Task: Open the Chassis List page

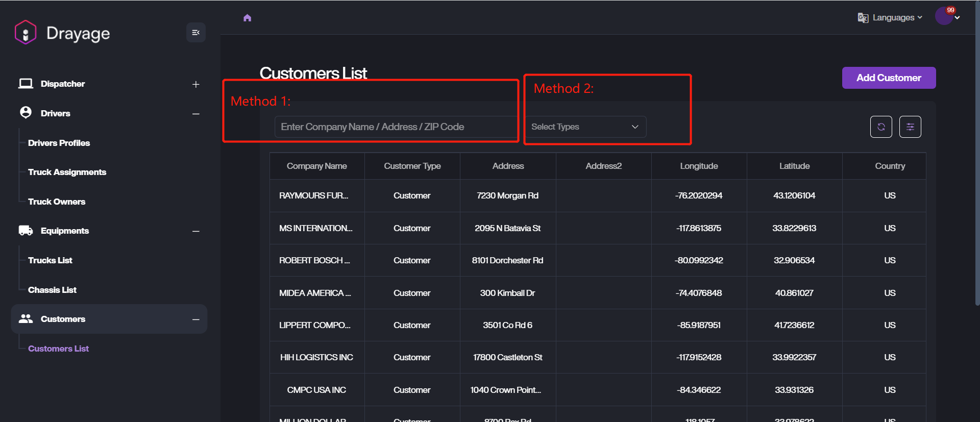Action: coord(52,290)
